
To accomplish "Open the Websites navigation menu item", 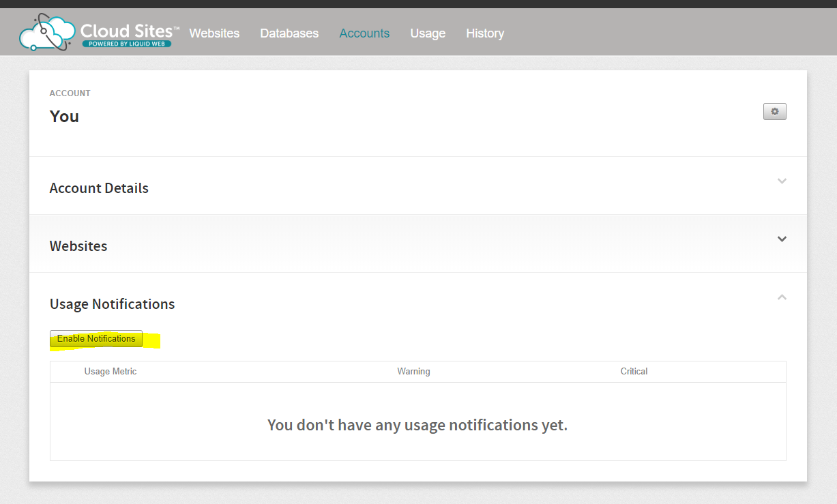I will point(214,33).
